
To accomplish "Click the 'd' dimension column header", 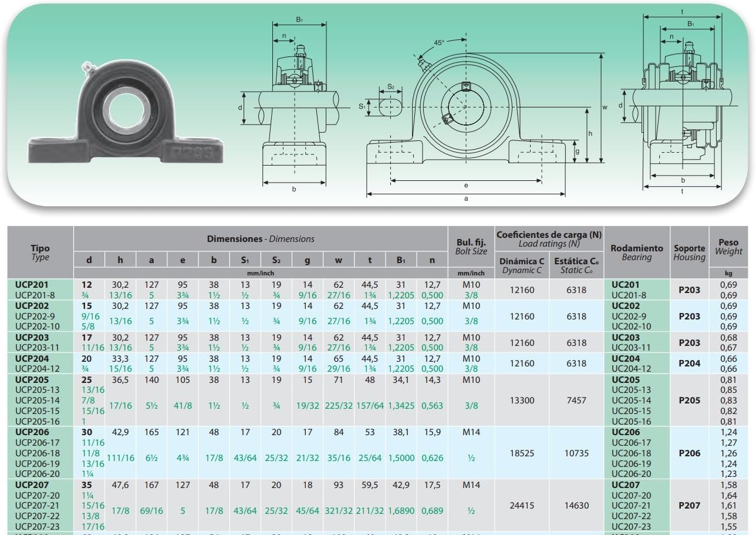I will tap(89, 260).
